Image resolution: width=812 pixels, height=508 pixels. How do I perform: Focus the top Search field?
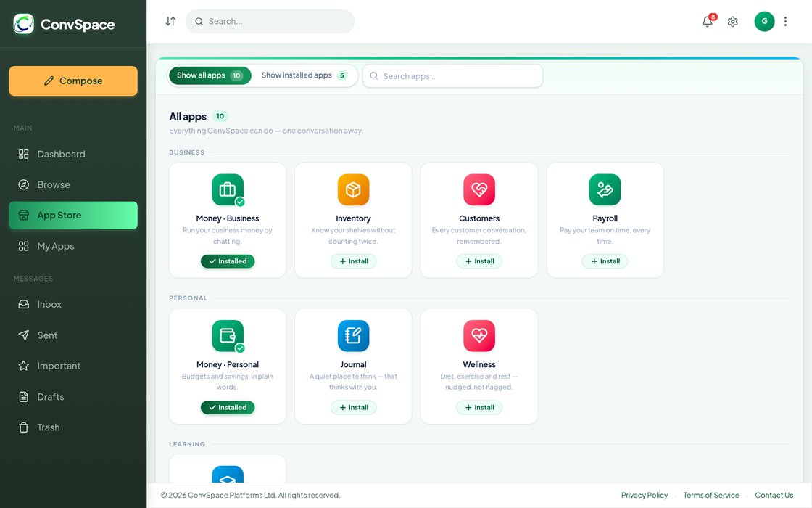[270, 21]
